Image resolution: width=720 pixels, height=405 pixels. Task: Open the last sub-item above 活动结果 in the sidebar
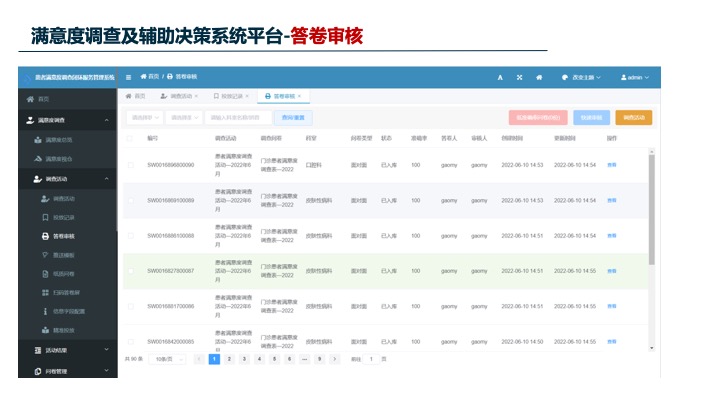[68, 331]
